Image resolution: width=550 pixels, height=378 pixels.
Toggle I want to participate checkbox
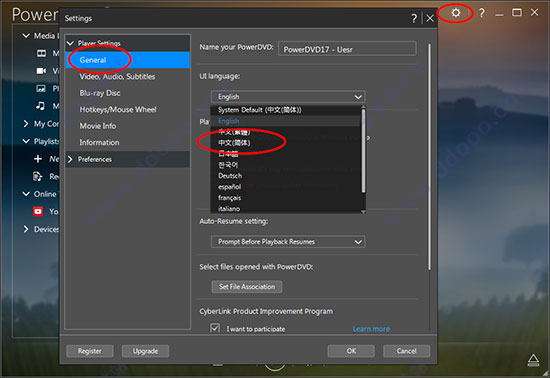[x=215, y=328]
